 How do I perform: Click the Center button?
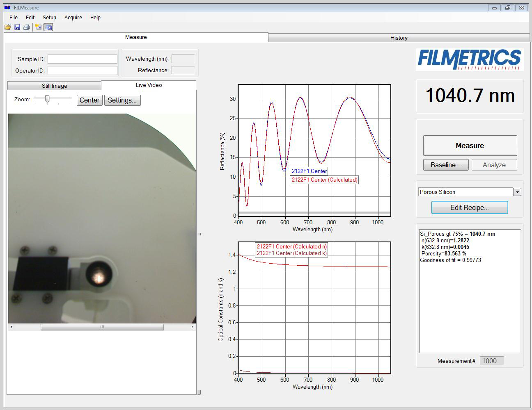point(89,100)
